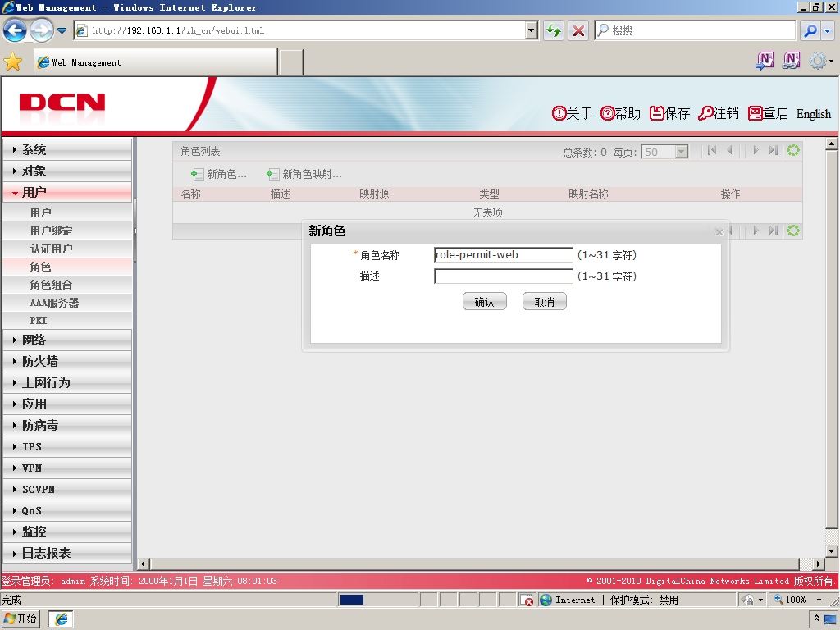Screen dimensions: 840x630
Task: Open the search provider dropdown arrow
Action: (x=828, y=30)
